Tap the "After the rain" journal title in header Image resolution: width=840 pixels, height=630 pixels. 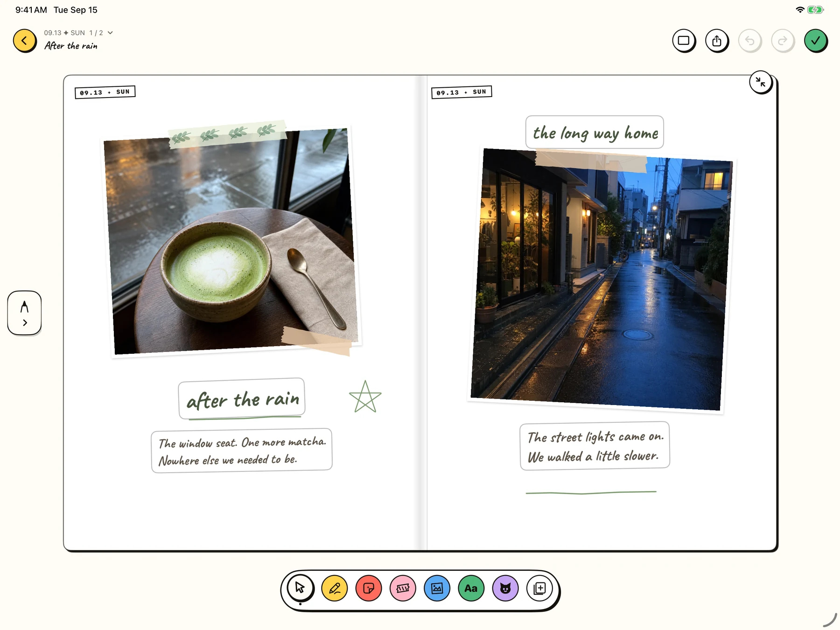(x=71, y=46)
